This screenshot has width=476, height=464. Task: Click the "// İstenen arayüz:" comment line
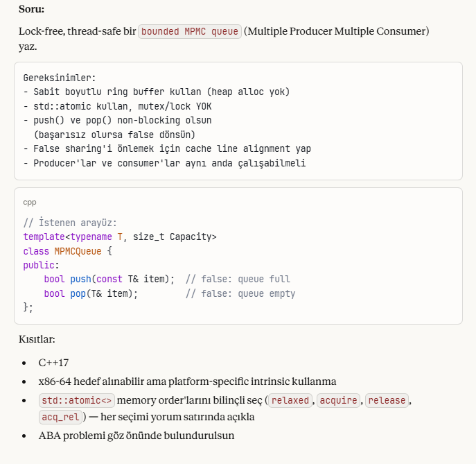tap(70, 223)
